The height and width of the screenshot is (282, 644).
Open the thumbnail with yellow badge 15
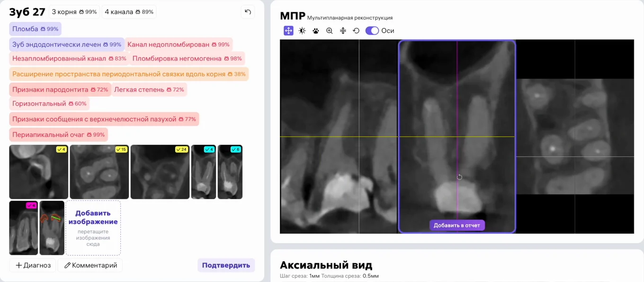point(99,172)
